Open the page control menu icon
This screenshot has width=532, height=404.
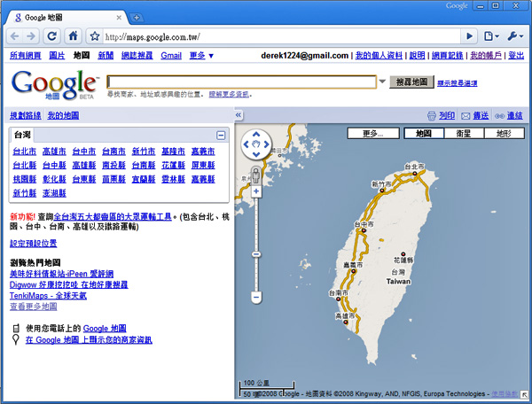click(x=491, y=36)
